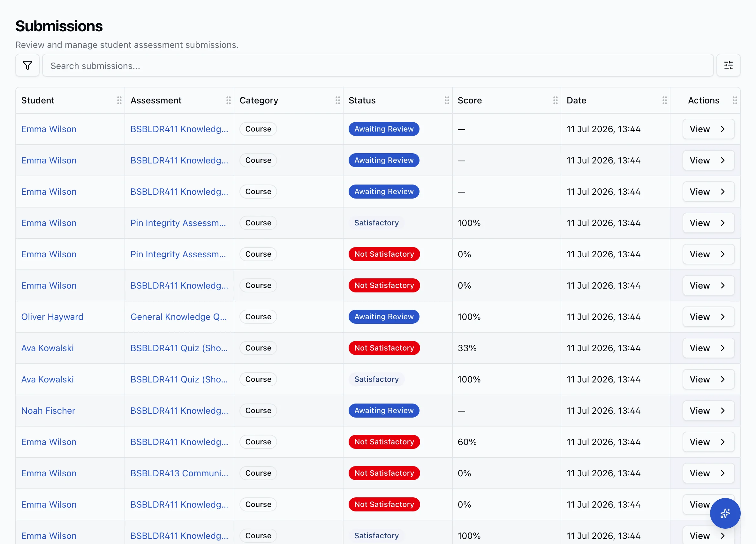Open the filter funnel button
The image size is (756, 544).
coord(27,65)
